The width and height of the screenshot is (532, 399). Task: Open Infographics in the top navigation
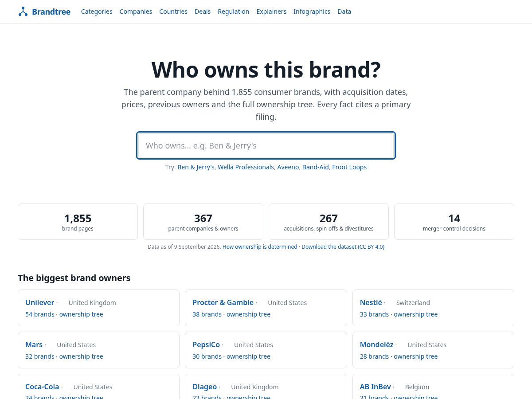pos(312,12)
